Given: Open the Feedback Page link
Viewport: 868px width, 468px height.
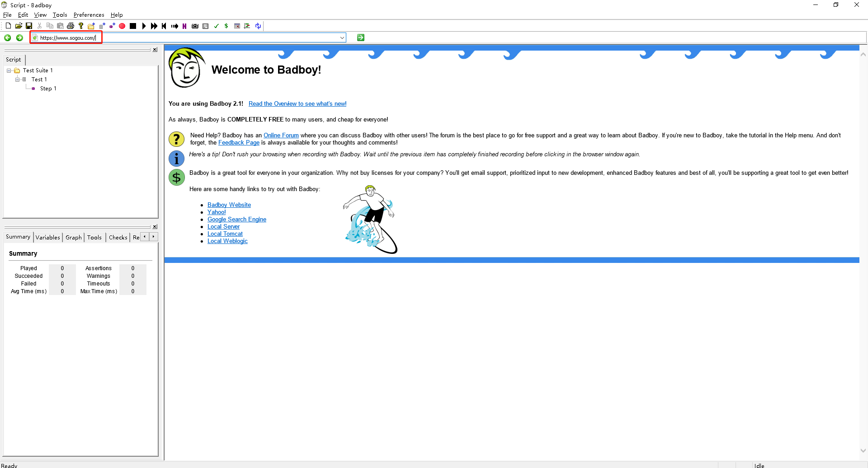Looking at the screenshot, I should pos(239,143).
